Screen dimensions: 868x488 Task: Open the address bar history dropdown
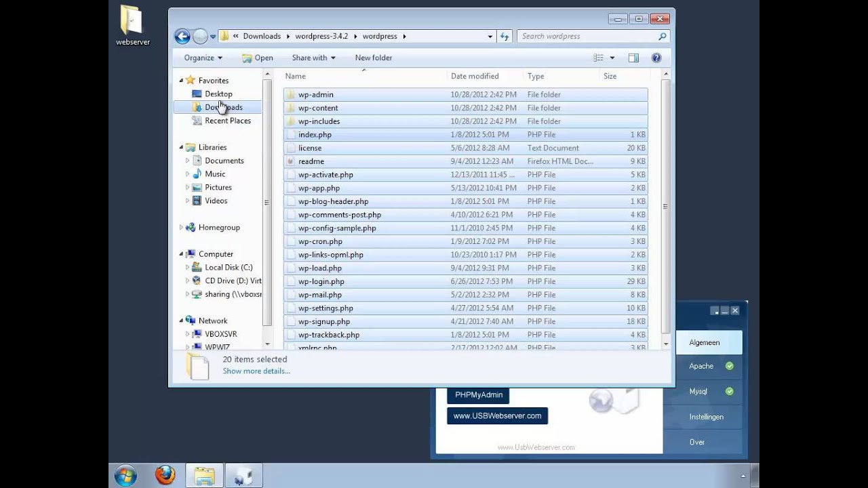pyautogui.click(x=490, y=37)
